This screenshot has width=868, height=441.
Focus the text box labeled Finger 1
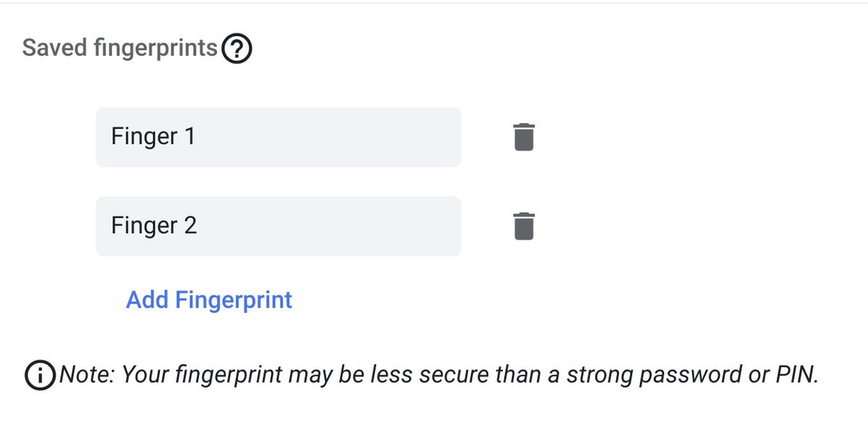(278, 137)
